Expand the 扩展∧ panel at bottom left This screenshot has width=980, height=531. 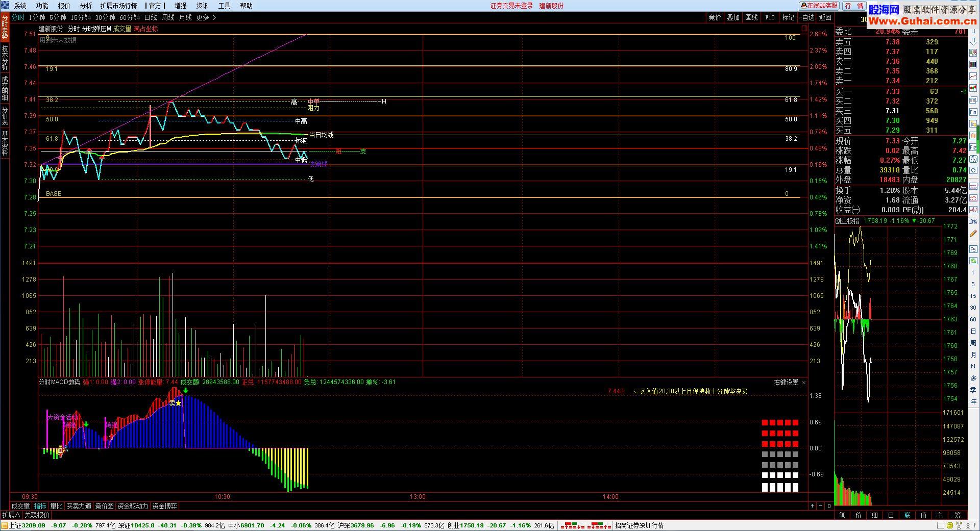(11, 515)
